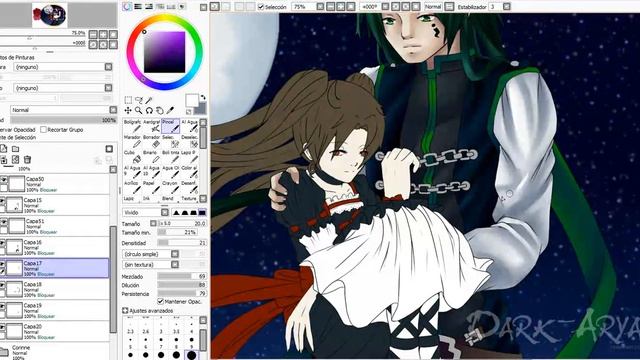This screenshot has width=640, height=360.
Task: Click the delete layer trash icon
Action: (x=27, y=160)
